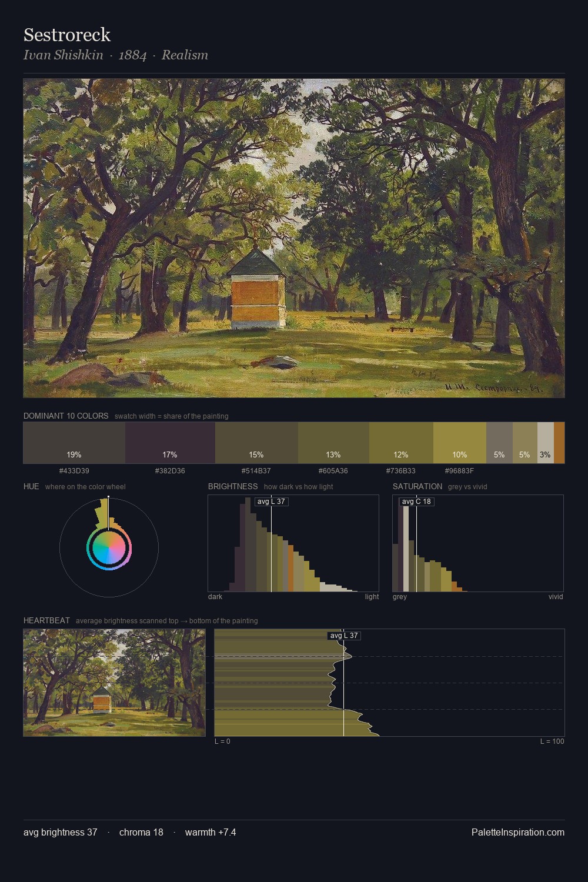Screen dimensions: 588x882
Task: Click the 3% pale beige swatch
Action: [x=546, y=443]
